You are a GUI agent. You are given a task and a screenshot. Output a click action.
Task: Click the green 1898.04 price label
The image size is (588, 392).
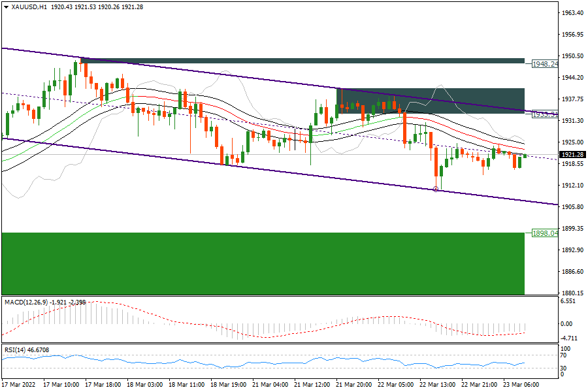point(544,233)
